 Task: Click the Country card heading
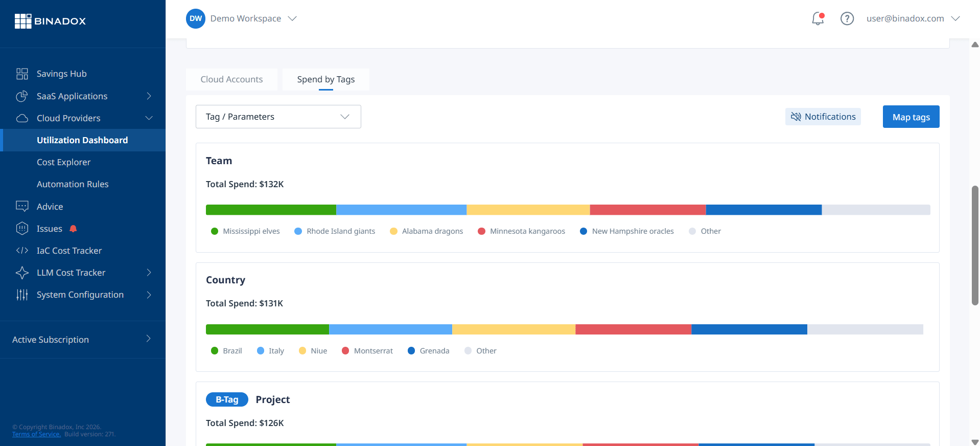click(225, 280)
